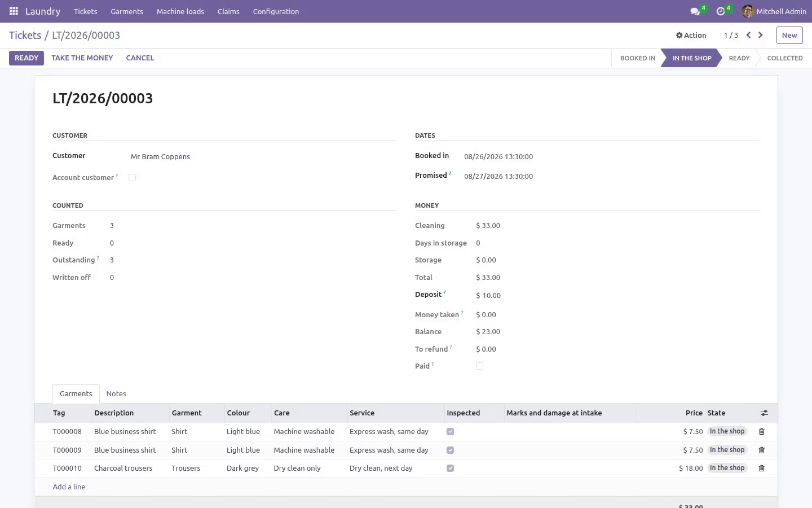Open the Garments menu in navbar
Viewport: 812px width, 508px height.
click(x=127, y=11)
